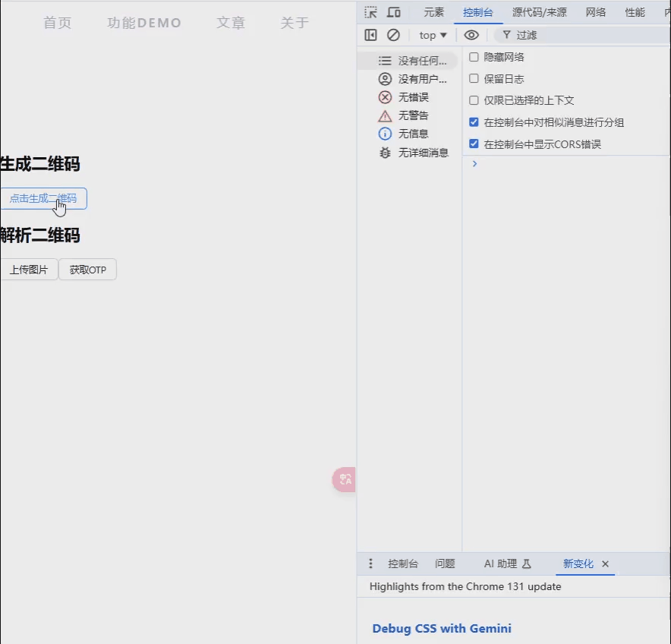This screenshot has height=644, width=671.
Task: Disable grouping of similar console messages
Action: tap(474, 121)
